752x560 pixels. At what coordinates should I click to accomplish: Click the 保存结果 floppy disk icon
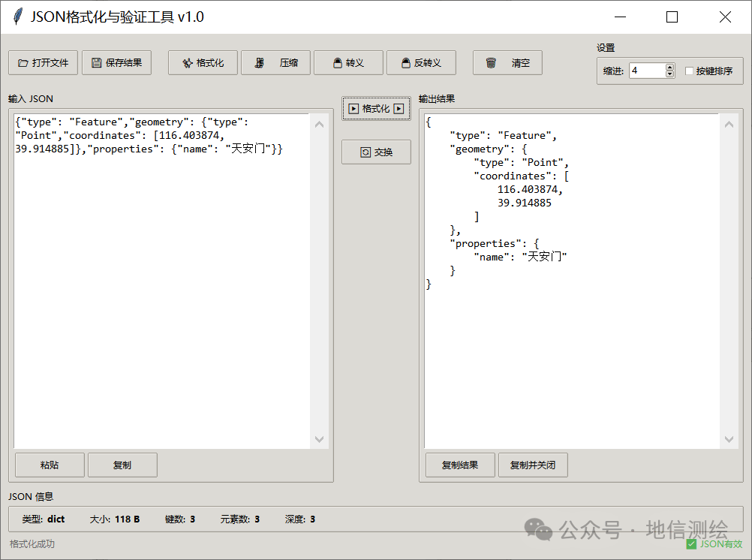pyautogui.click(x=116, y=63)
